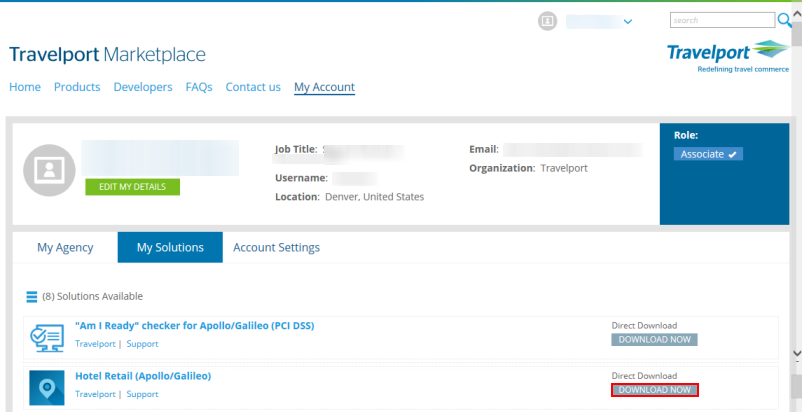Viewport: 802px width, 412px height.
Task: Click the "Am I Ready" checker product icon
Action: (47, 338)
